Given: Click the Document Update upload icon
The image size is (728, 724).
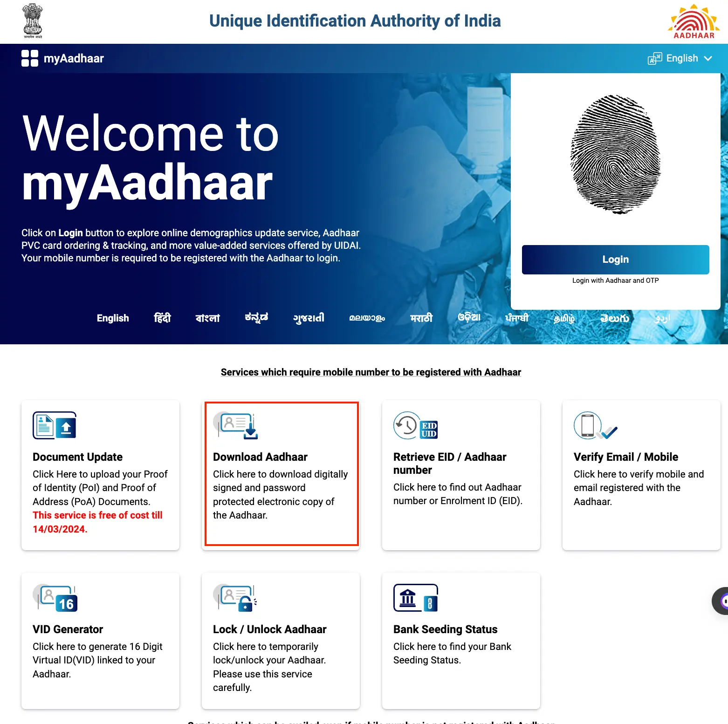Looking at the screenshot, I should pyautogui.click(x=55, y=425).
